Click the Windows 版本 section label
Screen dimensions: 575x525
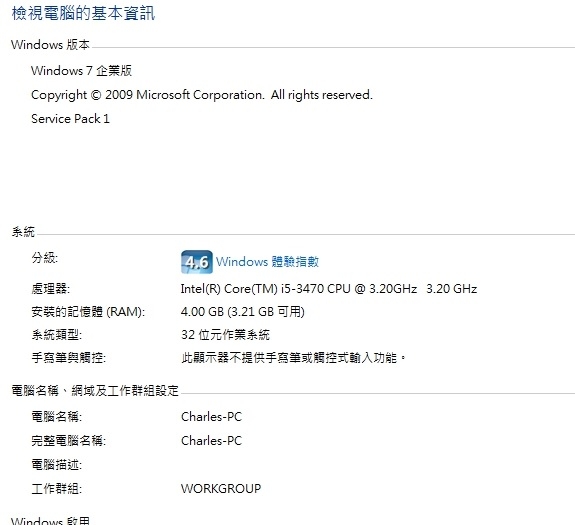(50, 45)
